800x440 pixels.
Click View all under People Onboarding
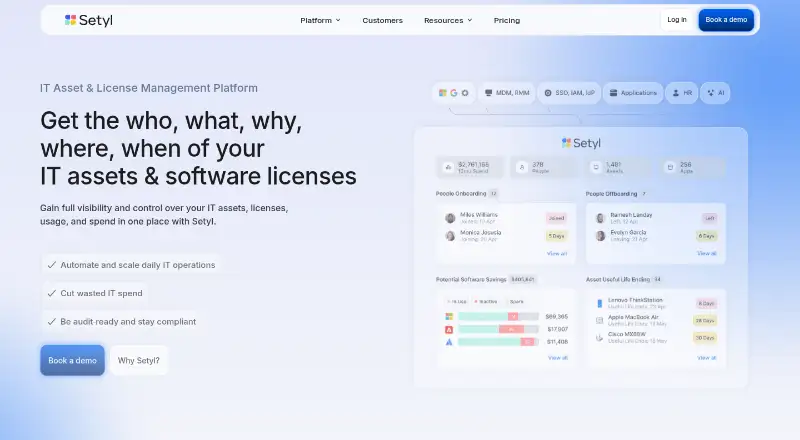[557, 254]
